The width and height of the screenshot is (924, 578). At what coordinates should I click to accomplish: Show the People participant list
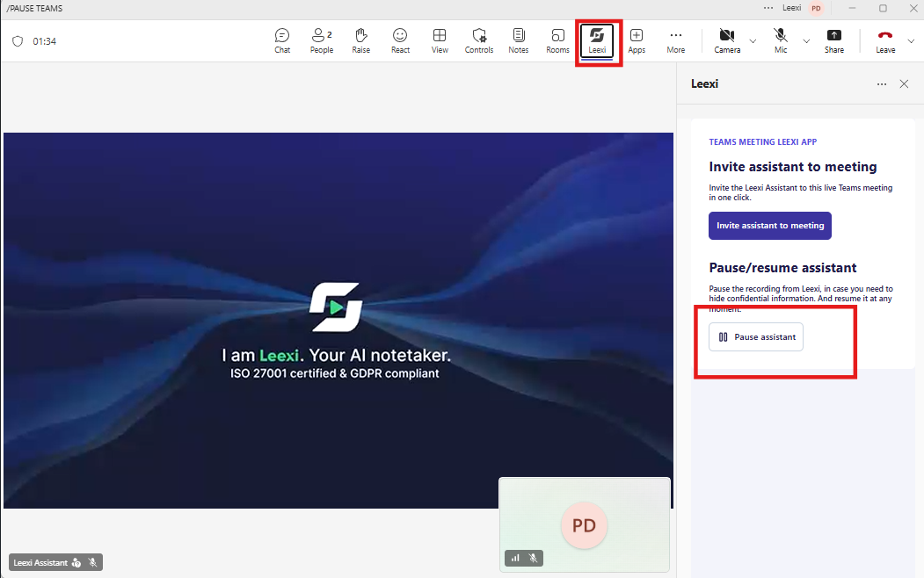coord(322,41)
